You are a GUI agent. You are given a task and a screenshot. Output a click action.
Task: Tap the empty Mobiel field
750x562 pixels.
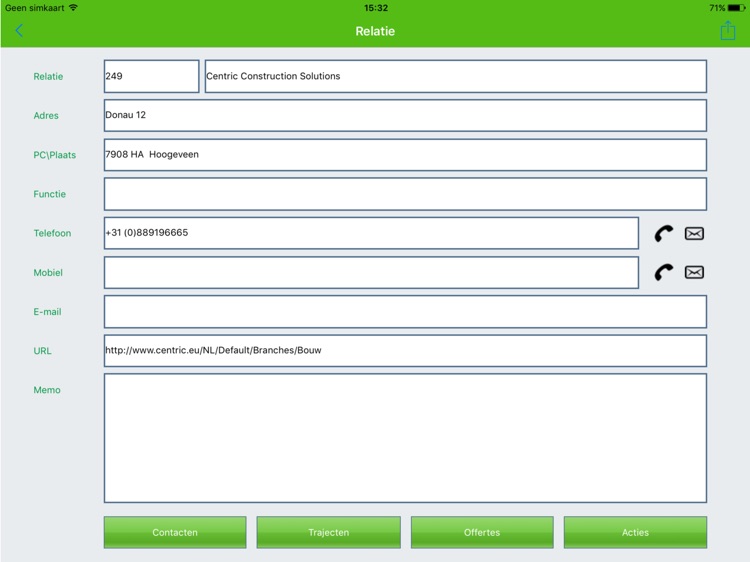click(371, 273)
